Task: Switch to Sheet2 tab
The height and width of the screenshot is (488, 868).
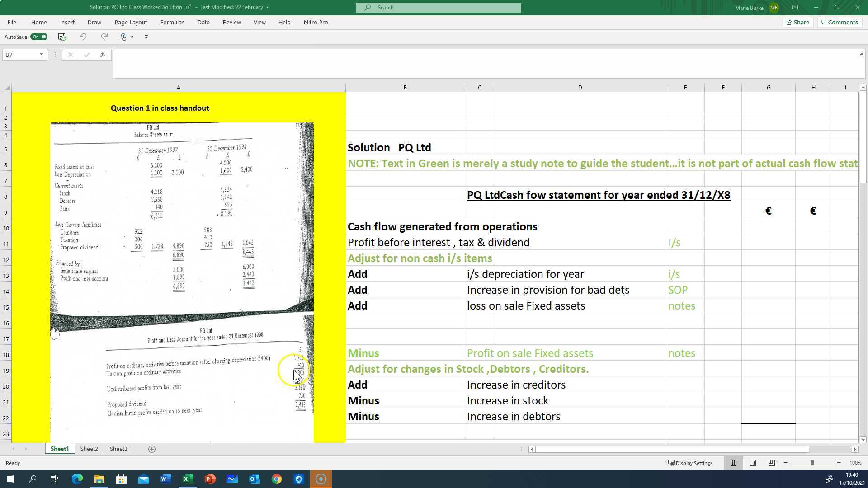Action: [89, 449]
